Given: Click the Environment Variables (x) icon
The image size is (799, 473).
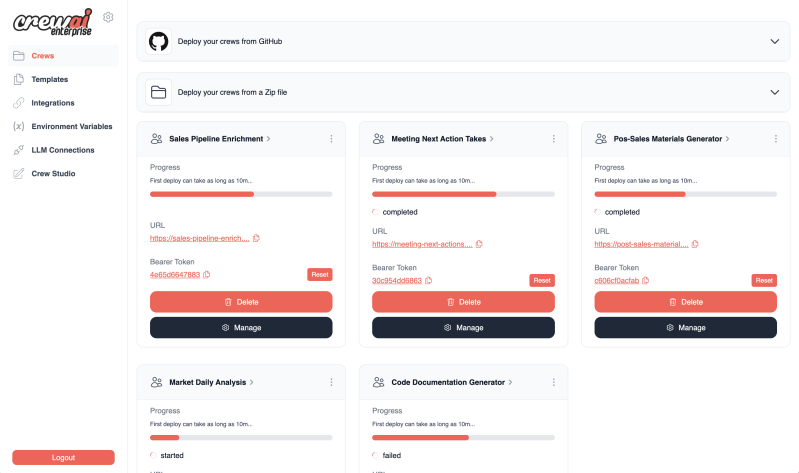Looking at the screenshot, I should [19, 126].
